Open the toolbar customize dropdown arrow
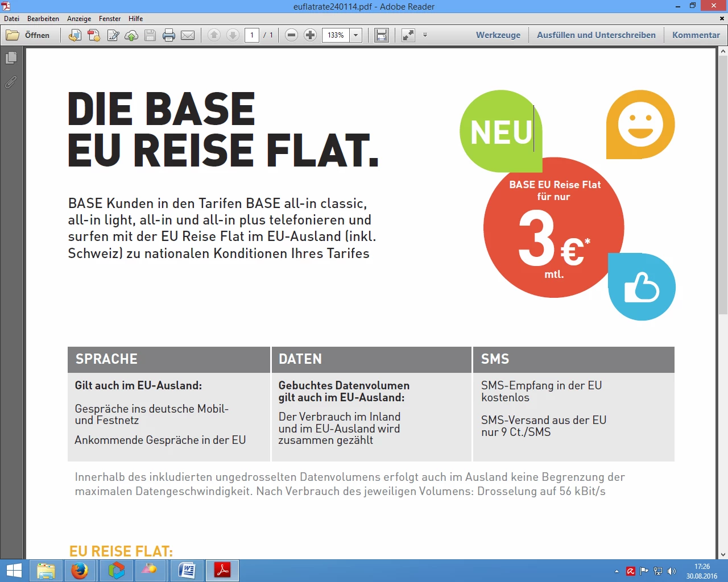728x582 pixels. tap(425, 35)
